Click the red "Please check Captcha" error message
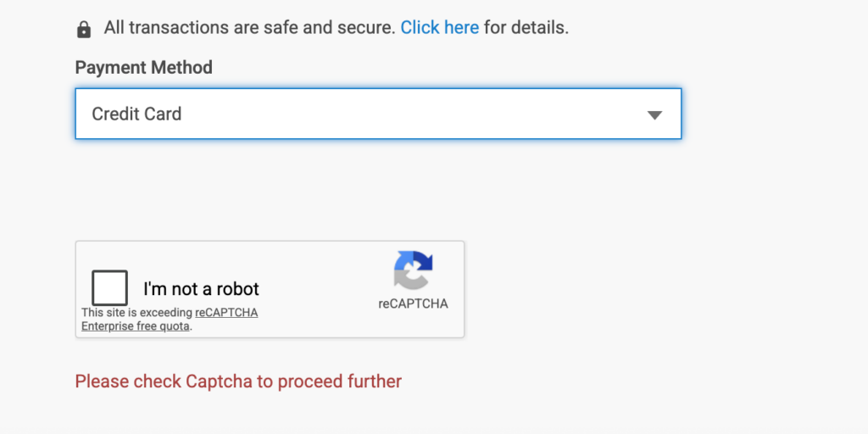Screen dimensions: 868x434 (238, 381)
